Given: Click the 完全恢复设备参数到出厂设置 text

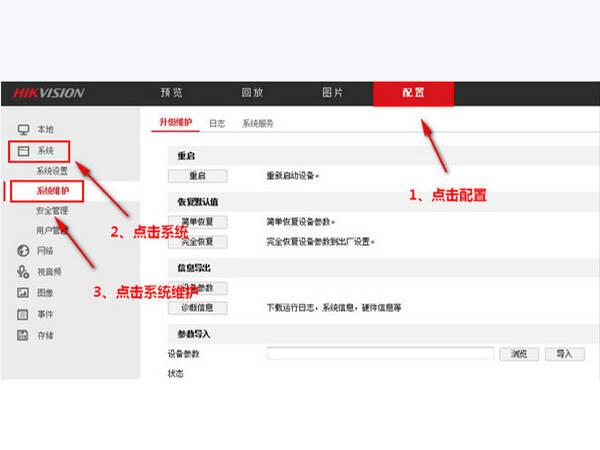Looking at the screenshot, I should coord(320,242).
